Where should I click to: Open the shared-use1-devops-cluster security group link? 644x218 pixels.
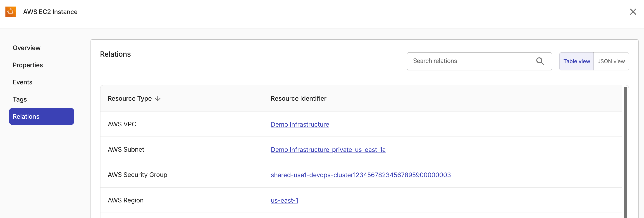pos(360,175)
